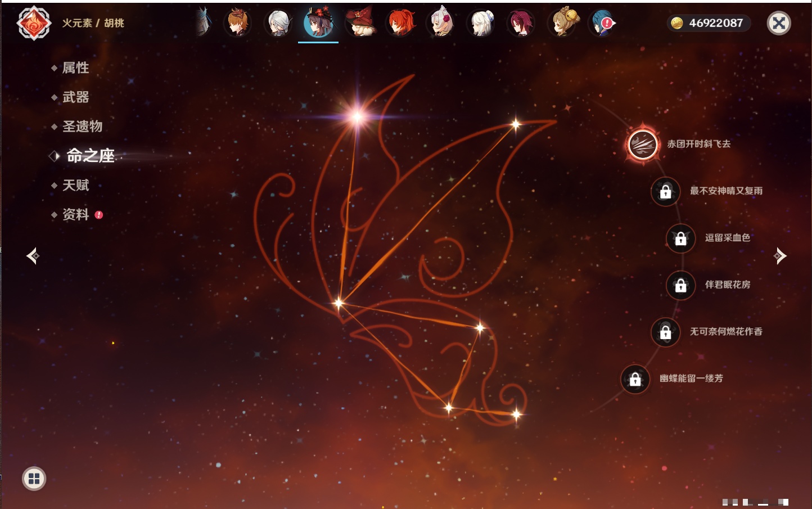Select the Diluc red-haired character portrait
This screenshot has height=509, width=812.
pos(400,23)
